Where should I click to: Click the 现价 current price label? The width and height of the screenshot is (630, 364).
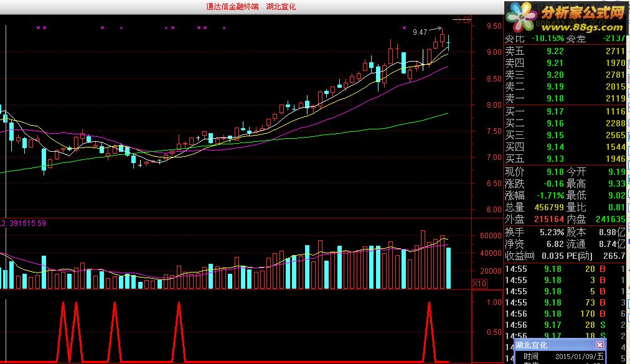[515, 172]
